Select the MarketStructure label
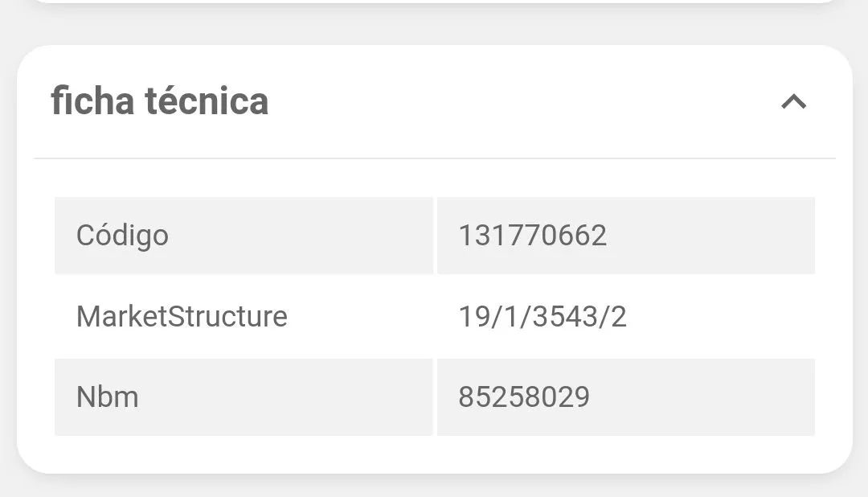Image resolution: width=868 pixels, height=497 pixels. coord(182,316)
